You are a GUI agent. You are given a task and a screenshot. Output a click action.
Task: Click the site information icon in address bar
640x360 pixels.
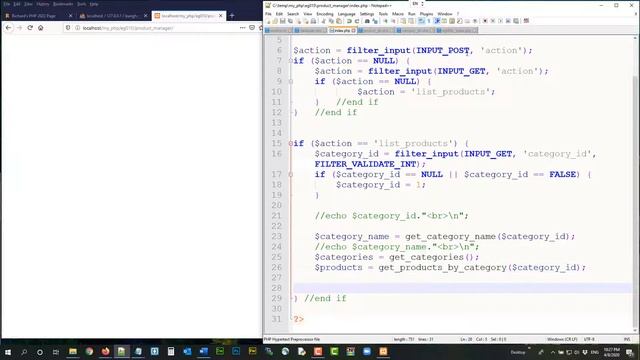point(77,28)
